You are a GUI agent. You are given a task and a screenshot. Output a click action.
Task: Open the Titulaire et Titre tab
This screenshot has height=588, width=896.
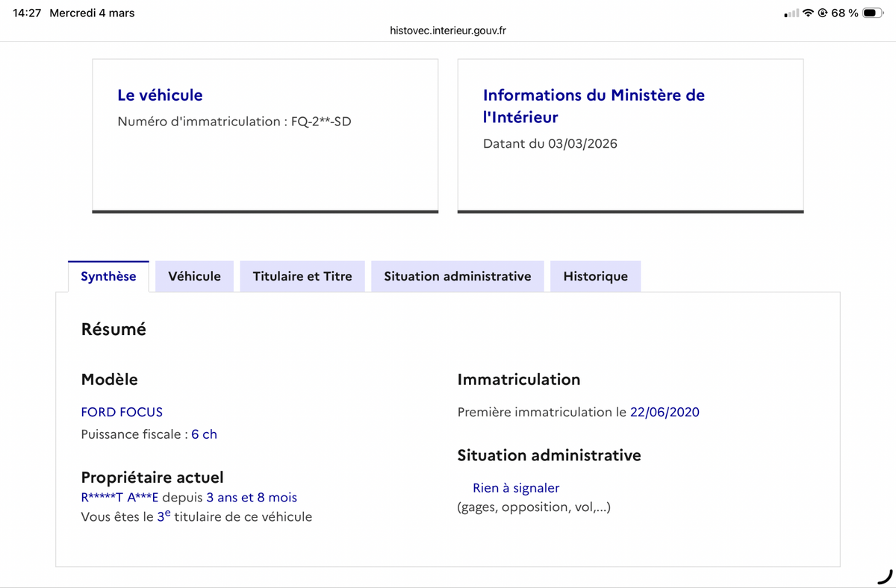click(302, 276)
